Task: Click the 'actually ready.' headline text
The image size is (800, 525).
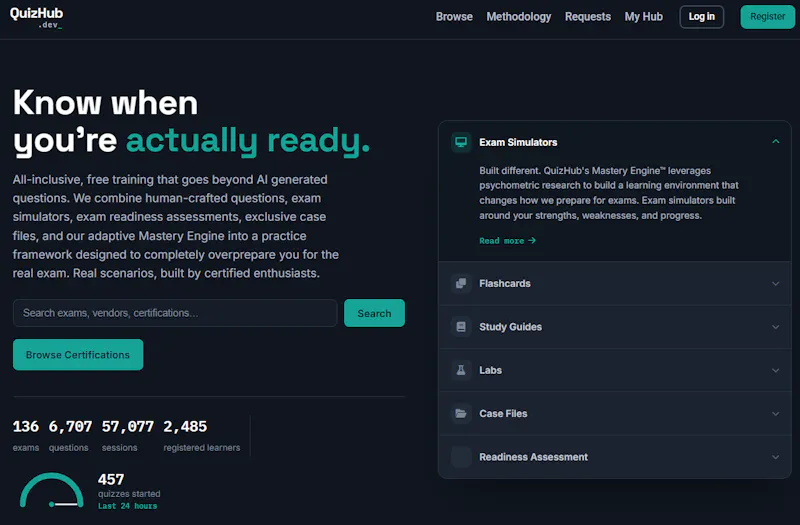Action: point(248,140)
